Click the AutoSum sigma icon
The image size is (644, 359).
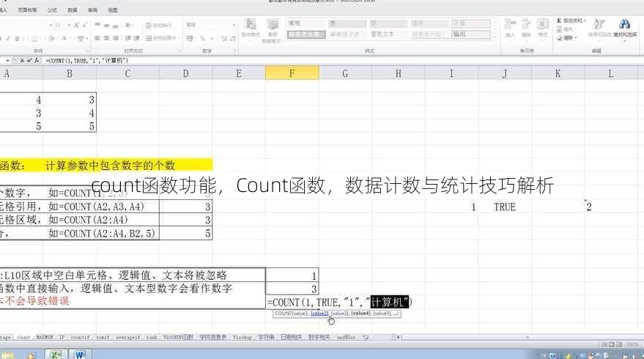pyautogui.click(x=559, y=21)
